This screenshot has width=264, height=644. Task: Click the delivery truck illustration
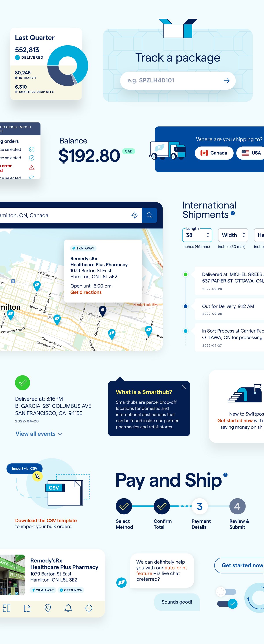pyautogui.click(x=167, y=150)
